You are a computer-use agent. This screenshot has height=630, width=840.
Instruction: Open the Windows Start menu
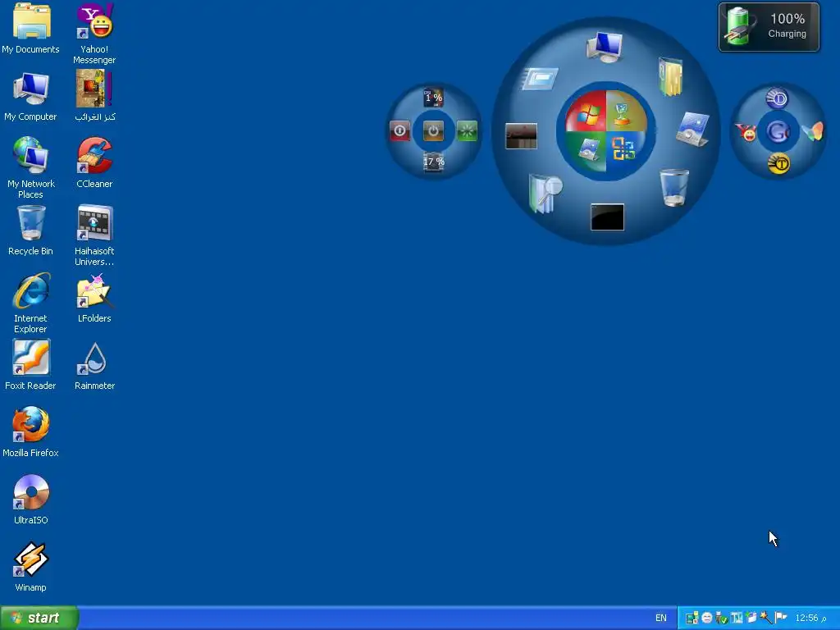pos(39,618)
